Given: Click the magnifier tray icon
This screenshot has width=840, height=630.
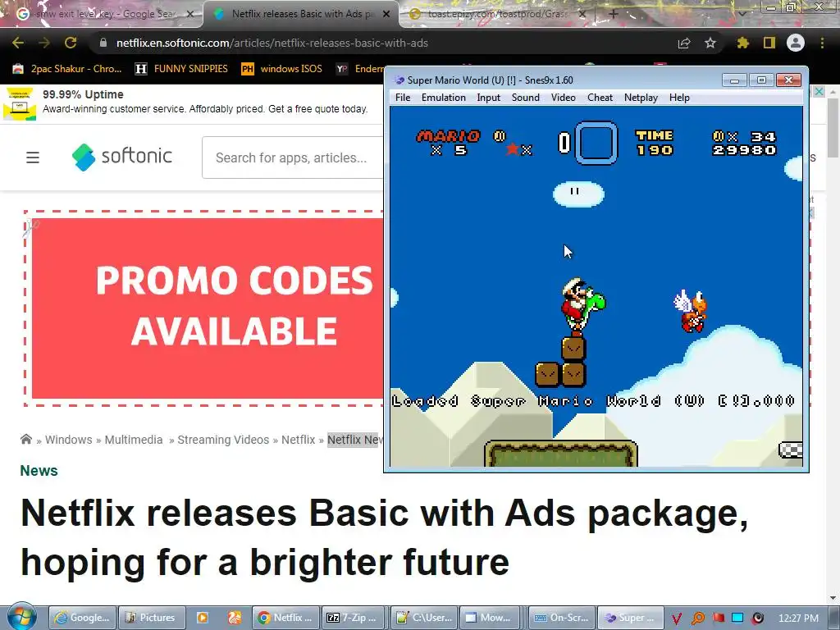Looking at the screenshot, I should click(x=698, y=619).
